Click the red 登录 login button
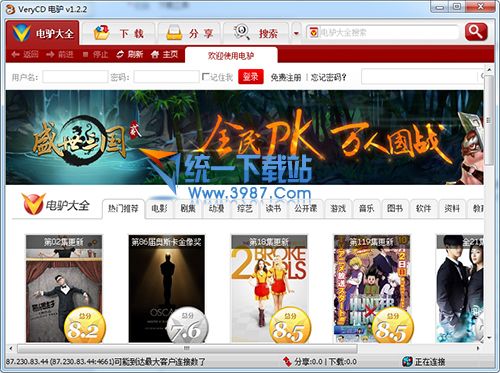 [x=251, y=77]
